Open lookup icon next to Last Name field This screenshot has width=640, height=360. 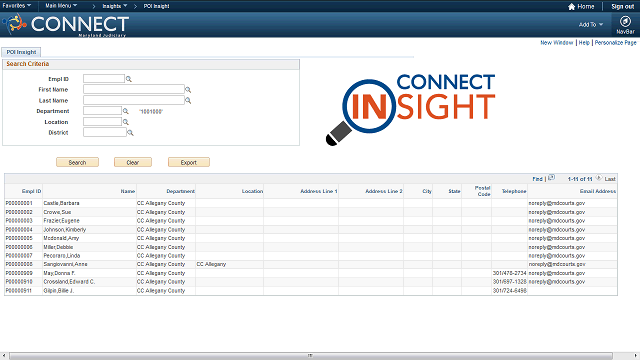point(188,100)
